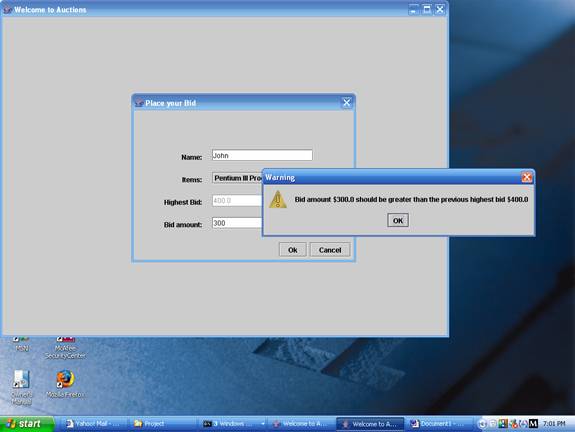Click the yellow warning triangle icon
This screenshot has height=432, width=575.
[278, 199]
